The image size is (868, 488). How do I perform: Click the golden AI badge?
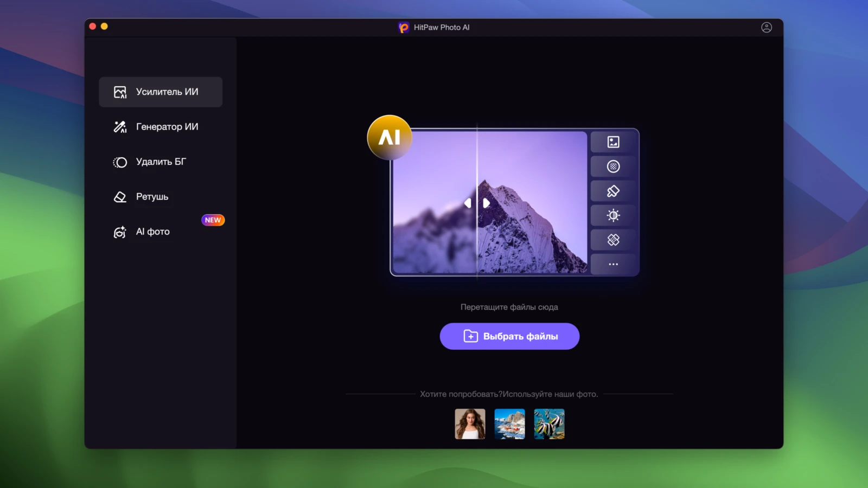(390, 138)
